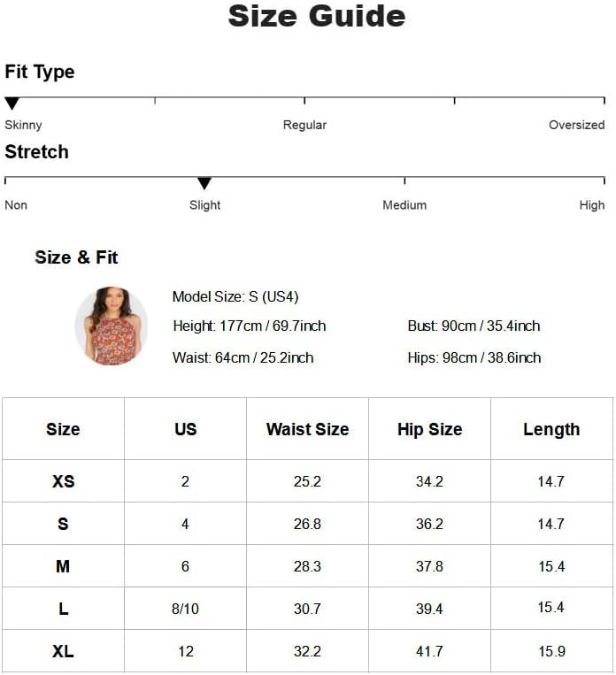Choose the High stretch label
The image size is (616, 675).
click(592, 205)
